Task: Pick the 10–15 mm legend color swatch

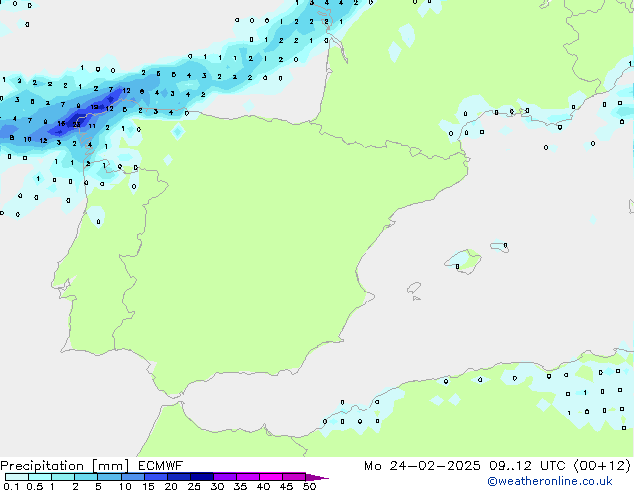Action: [x=132, y=477]
